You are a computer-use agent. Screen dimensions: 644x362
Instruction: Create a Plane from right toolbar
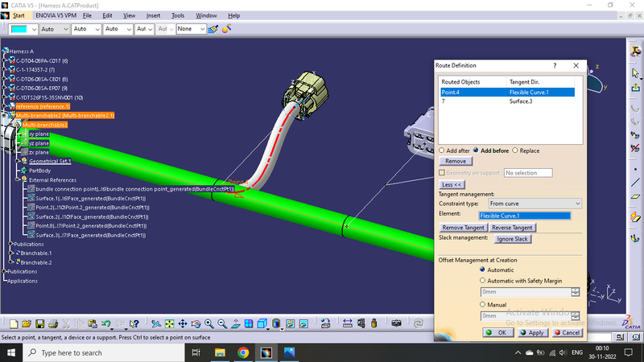pyautogui.click(x=635, y=197)
